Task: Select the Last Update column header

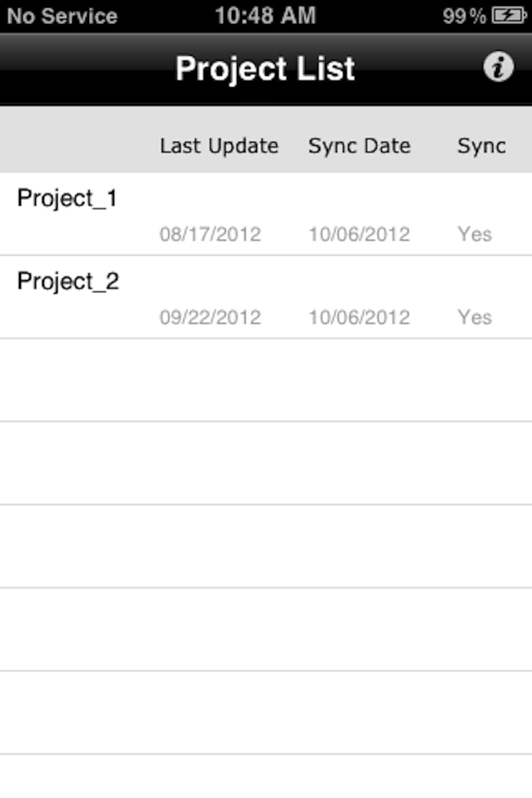Action: [x=219, y=146]
